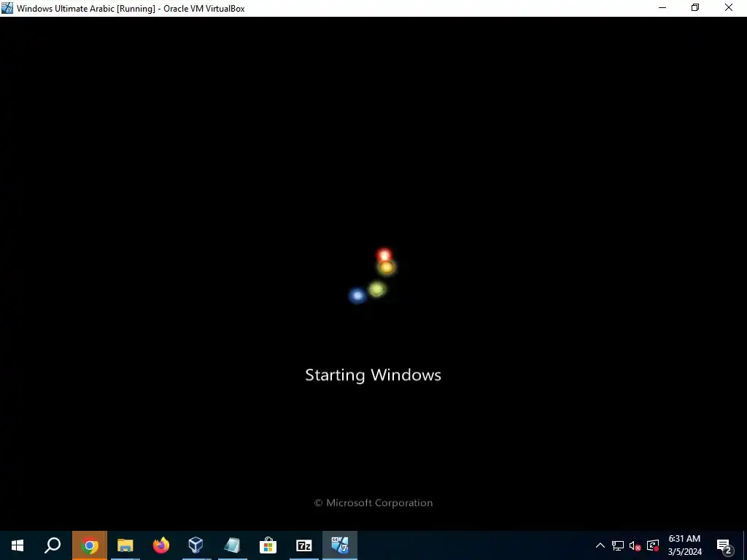747x560 pixels.
Task: Close the VirtualBox VM window
Action: [x=729, y=8]
